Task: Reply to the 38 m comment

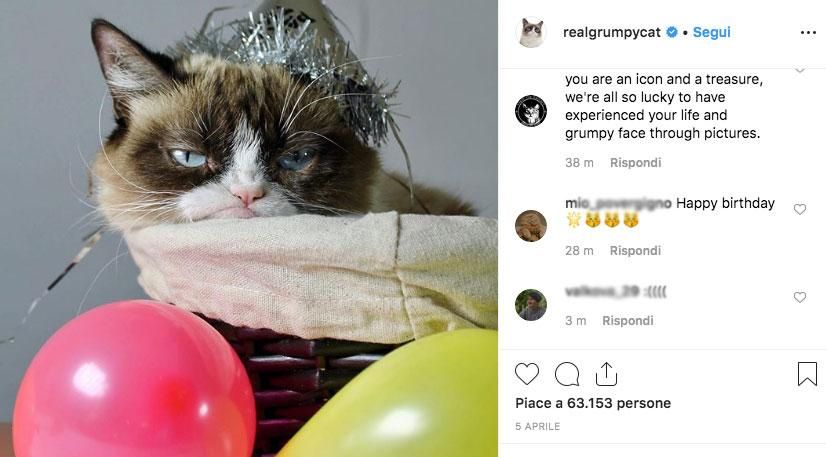Action: (635, 162)
